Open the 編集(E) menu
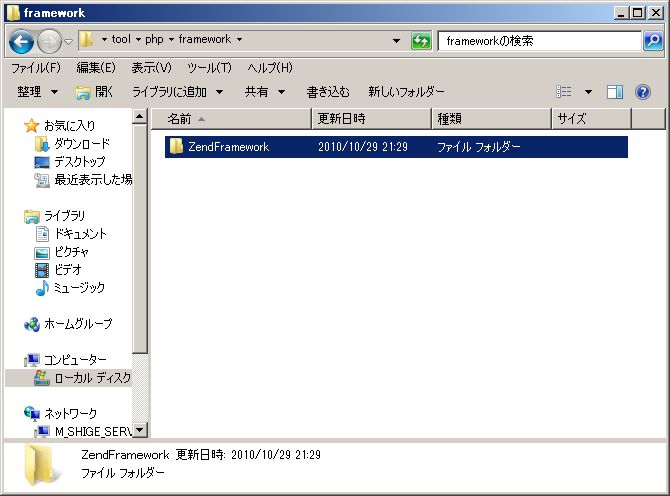Viewport: 670px width, 496px height. tap(96, 68)
